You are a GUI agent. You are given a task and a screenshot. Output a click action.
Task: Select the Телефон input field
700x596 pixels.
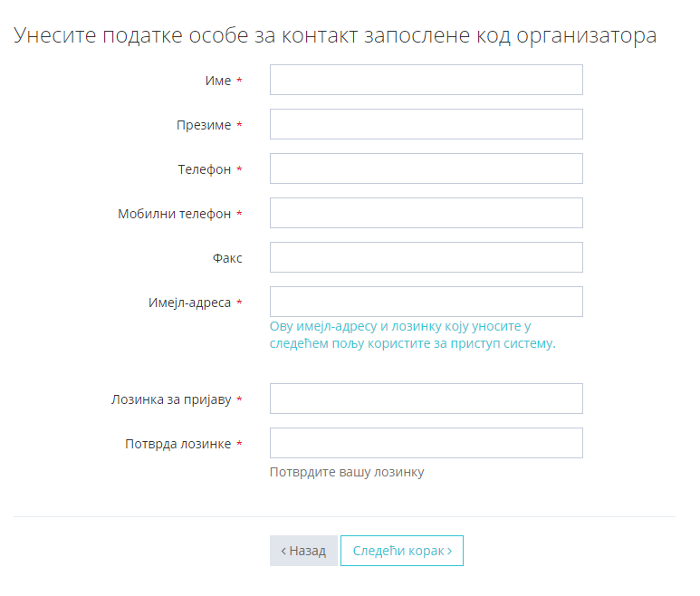click(426, 168)
